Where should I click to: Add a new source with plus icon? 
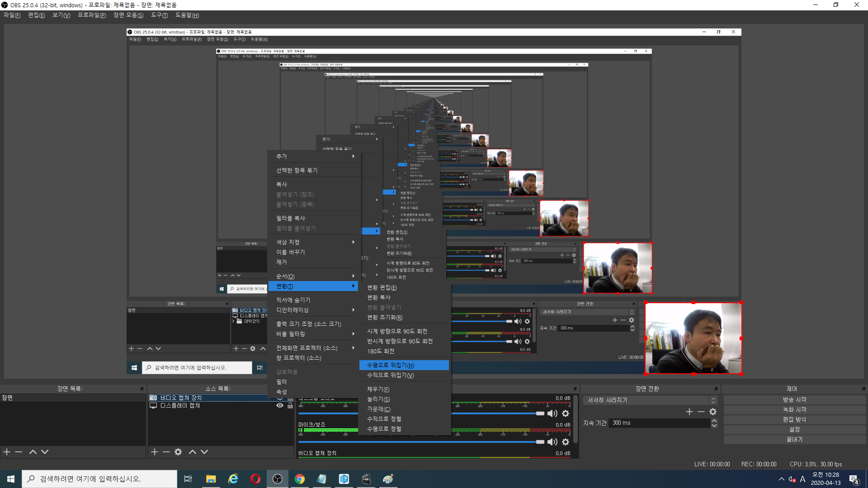point(155,452)
